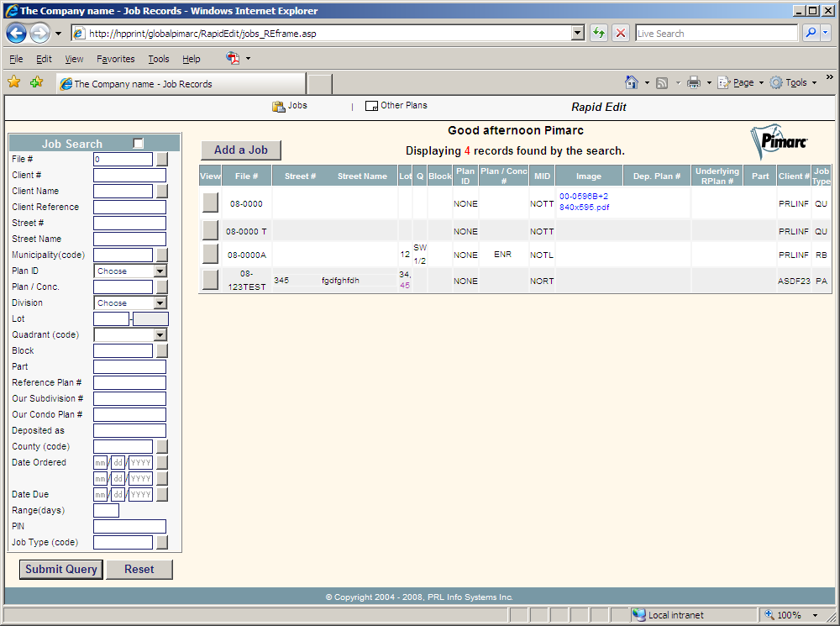
Task: Open the Edit menu
Action: tap(44, 59)
